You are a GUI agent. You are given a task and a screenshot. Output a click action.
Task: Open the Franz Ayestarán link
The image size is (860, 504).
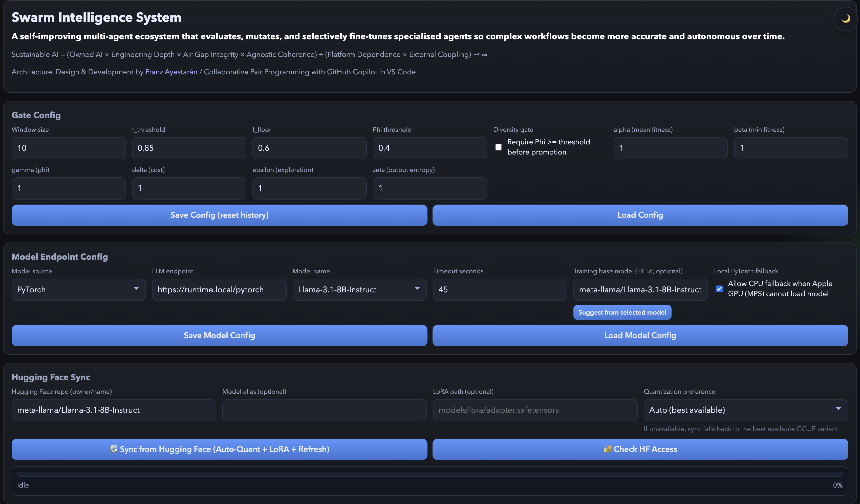tap(171, 72)
